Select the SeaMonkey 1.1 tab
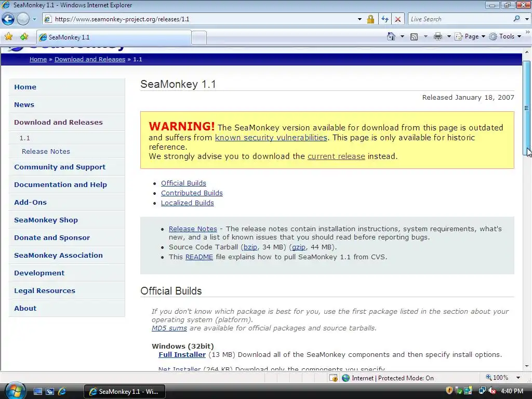This screenshot has height=399, width=532. pos(114,37)
